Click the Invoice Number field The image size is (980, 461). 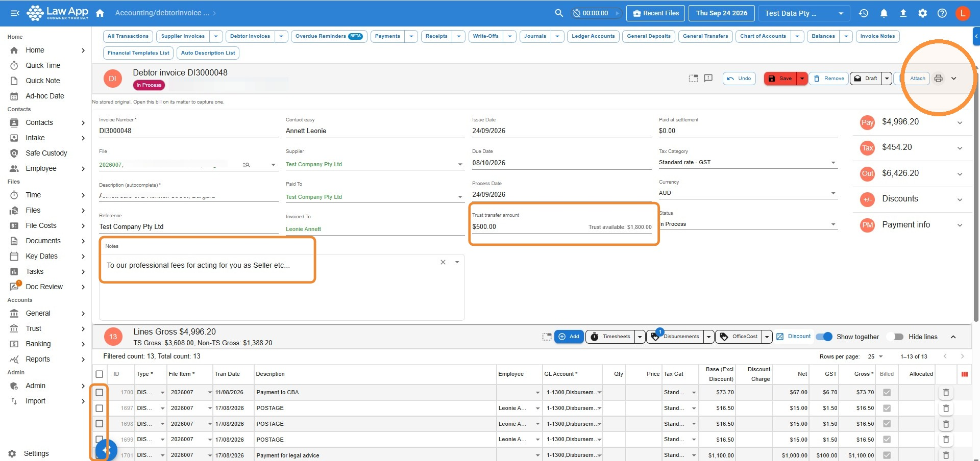point(189,131)
